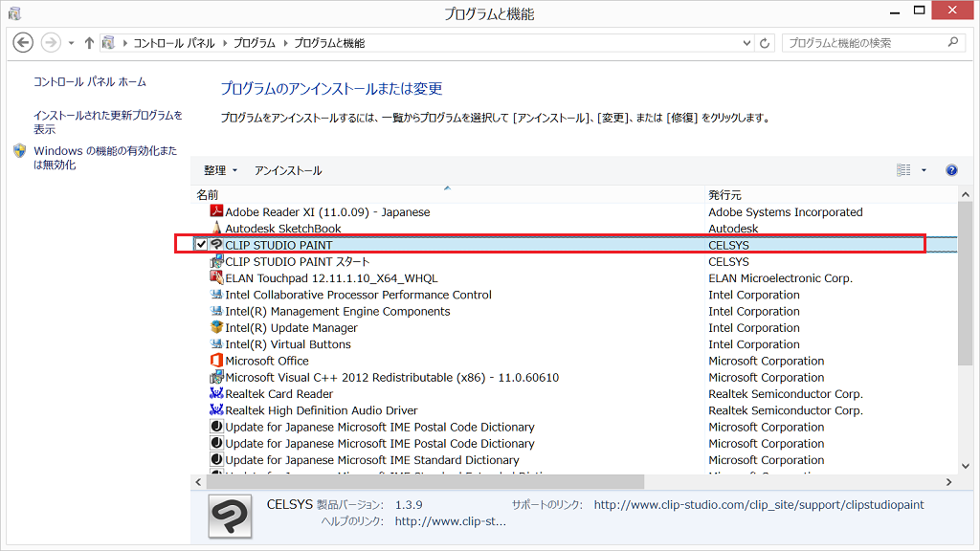
Task: Click the horizontal scrollbar left arrow
Action: pyautogui.click(x=198, y=482)
